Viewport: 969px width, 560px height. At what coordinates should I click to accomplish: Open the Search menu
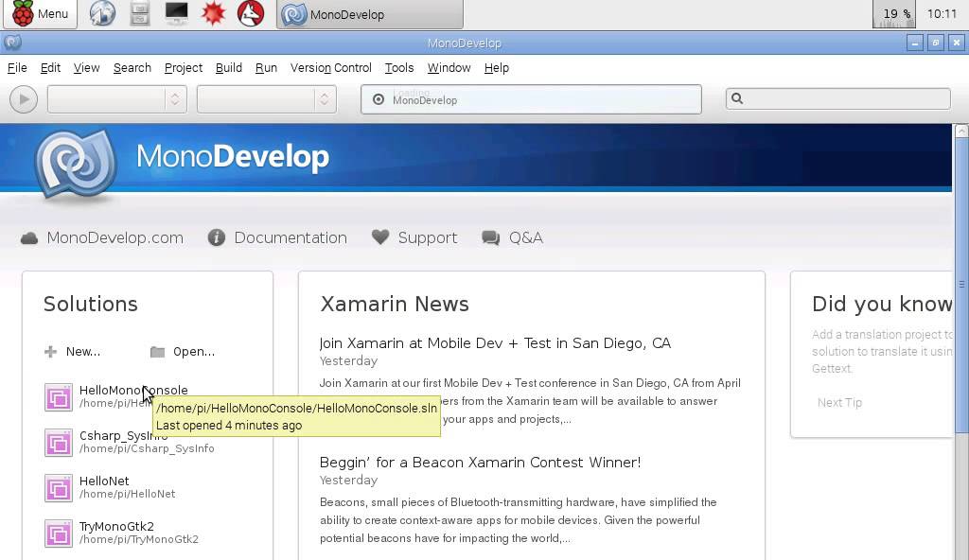[132, 68]
